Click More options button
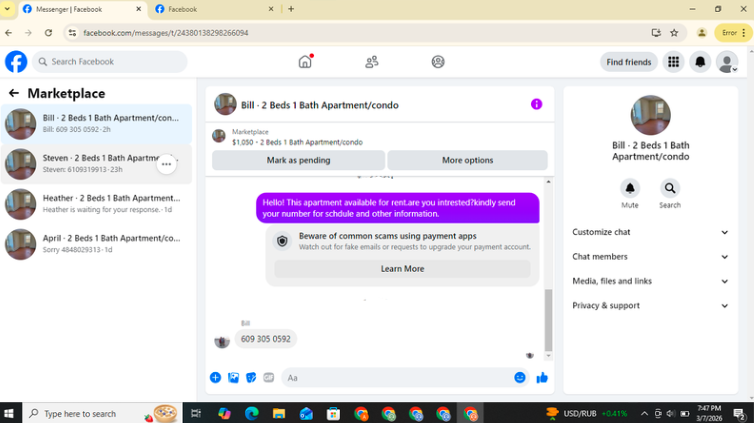This screenshot has height=423, width=754. [467, 160]
